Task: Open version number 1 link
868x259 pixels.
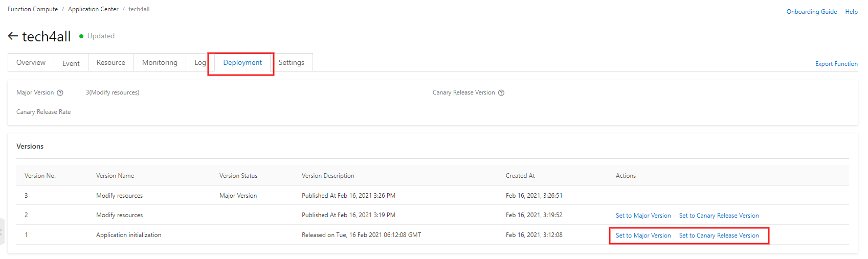Action: tap(26, 235)
